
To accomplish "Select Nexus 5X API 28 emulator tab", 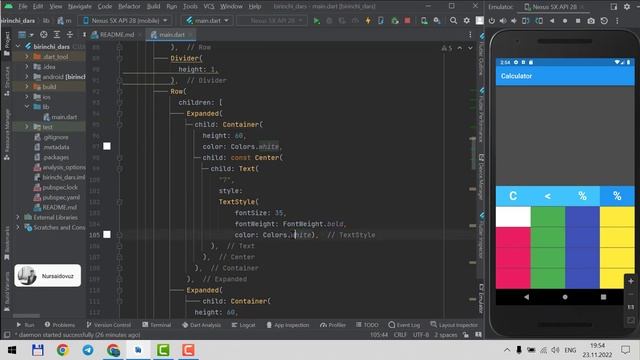I will point(554,7).
